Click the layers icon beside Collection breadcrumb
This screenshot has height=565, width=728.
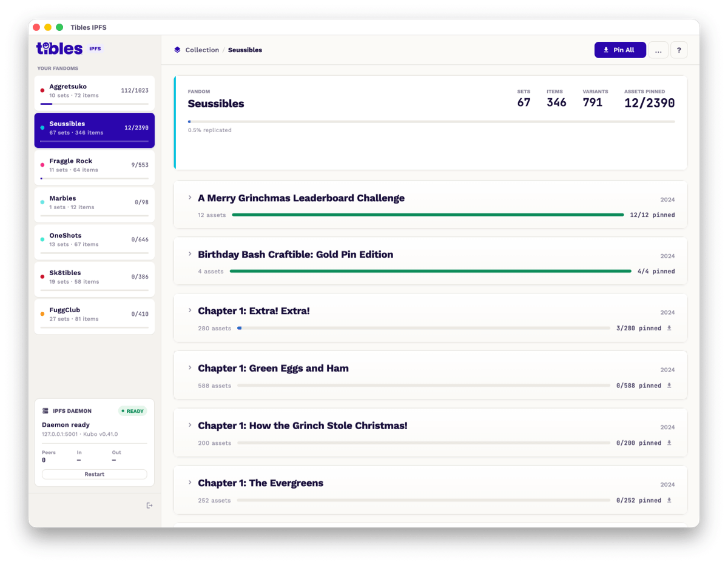(177, 50)
